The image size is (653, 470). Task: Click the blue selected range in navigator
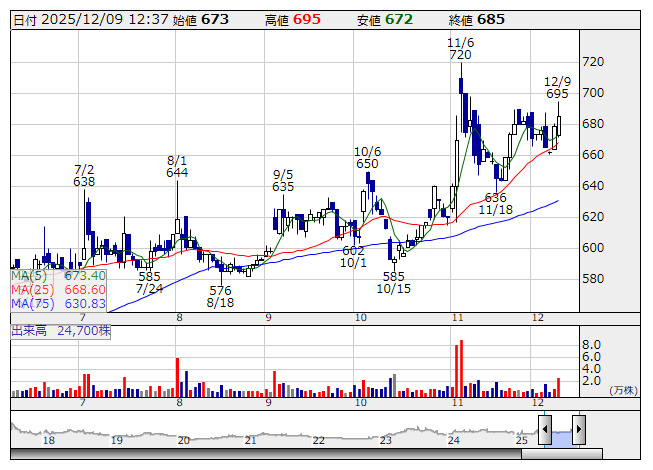coord(561,437)
